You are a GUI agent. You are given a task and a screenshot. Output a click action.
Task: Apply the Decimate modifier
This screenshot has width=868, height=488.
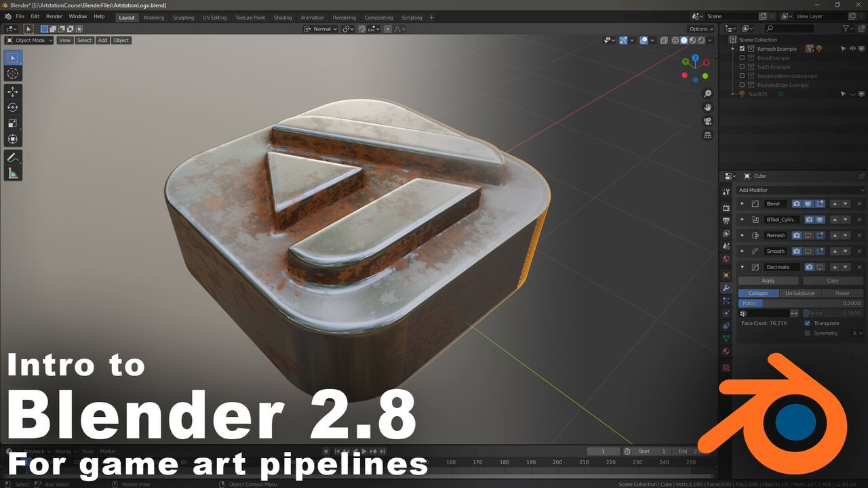point(768,281)
